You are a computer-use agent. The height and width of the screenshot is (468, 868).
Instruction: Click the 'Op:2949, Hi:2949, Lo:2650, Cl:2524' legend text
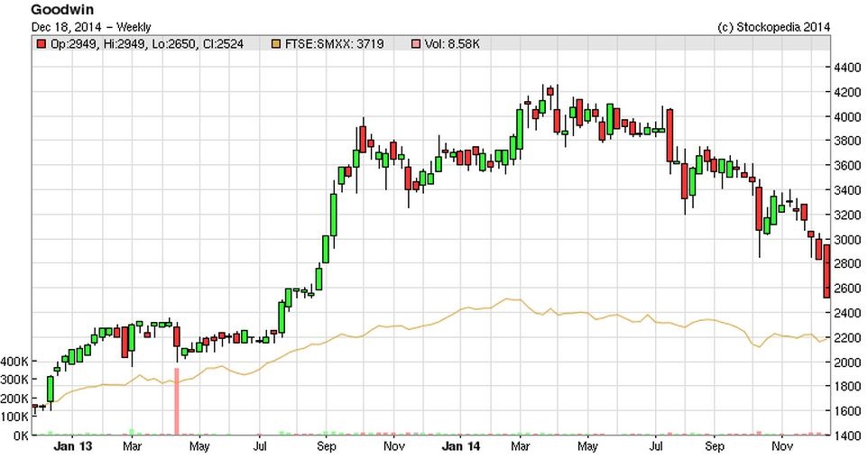click(x=147, y=43)
